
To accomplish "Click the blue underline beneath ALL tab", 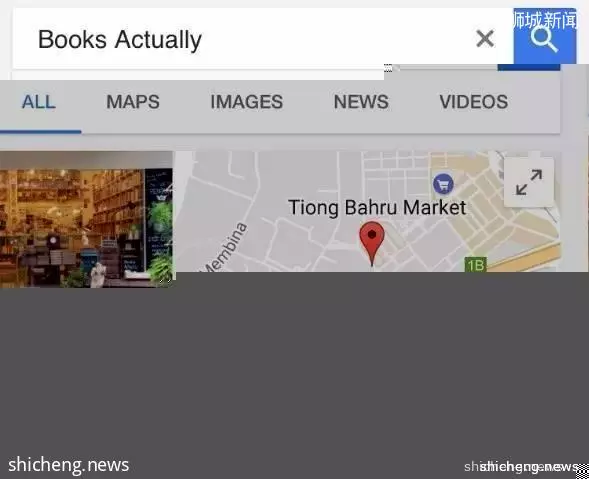I will (41, 131).
